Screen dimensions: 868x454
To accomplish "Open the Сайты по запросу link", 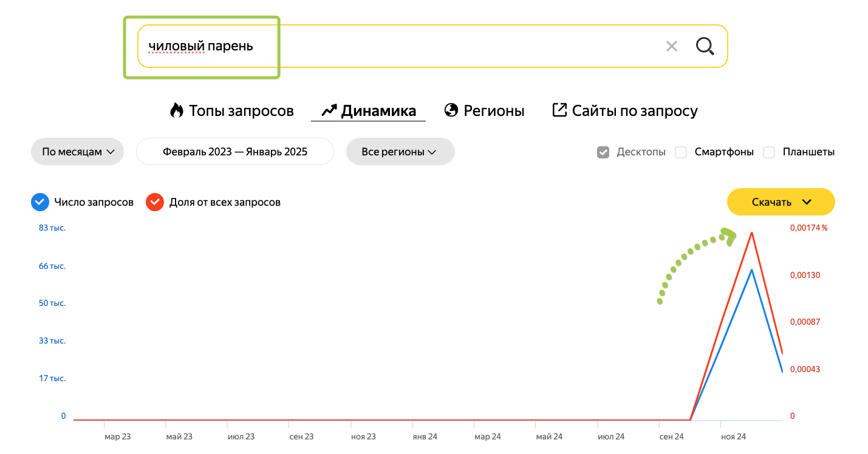I will click(x=634, y=111).
